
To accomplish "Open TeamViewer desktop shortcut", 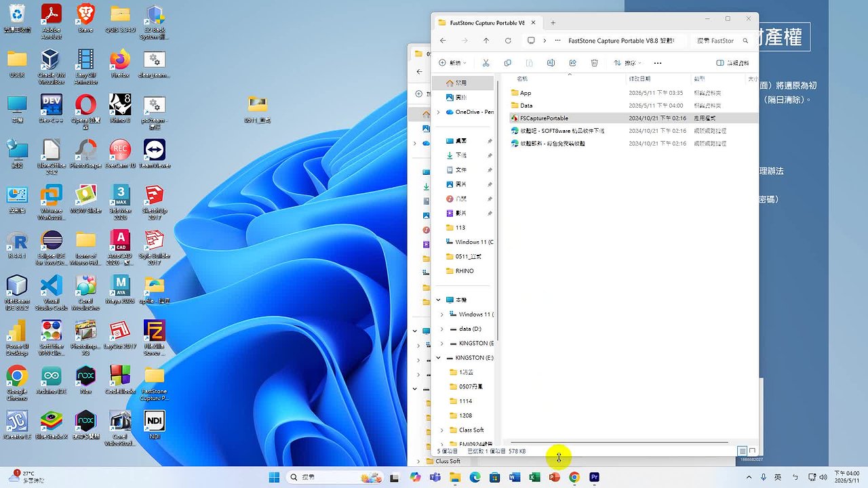I will click(155, 155).
